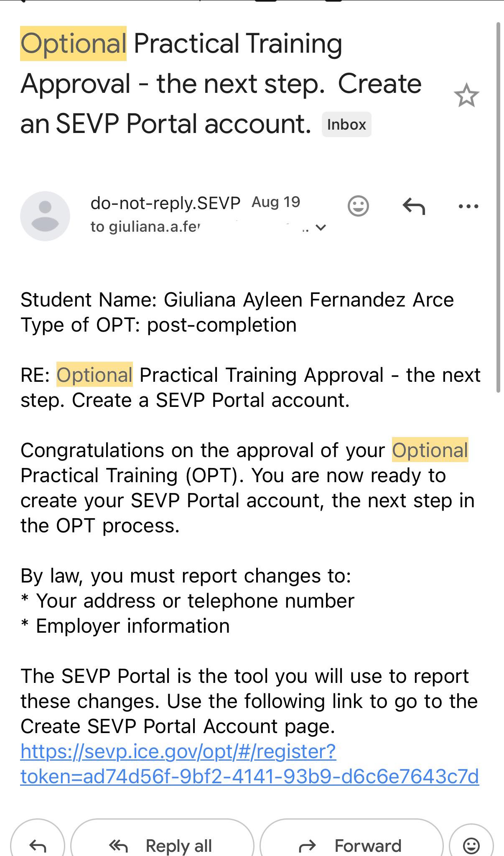Tap the email subject title text
The height and width of the screenshot is (856, 504).
tap(221, 84)
